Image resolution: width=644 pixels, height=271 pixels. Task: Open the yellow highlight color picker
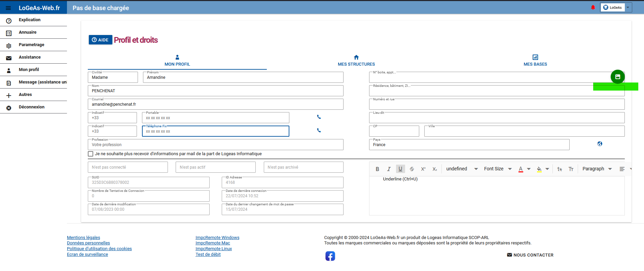pyautogui.click(x=539, y=169)
